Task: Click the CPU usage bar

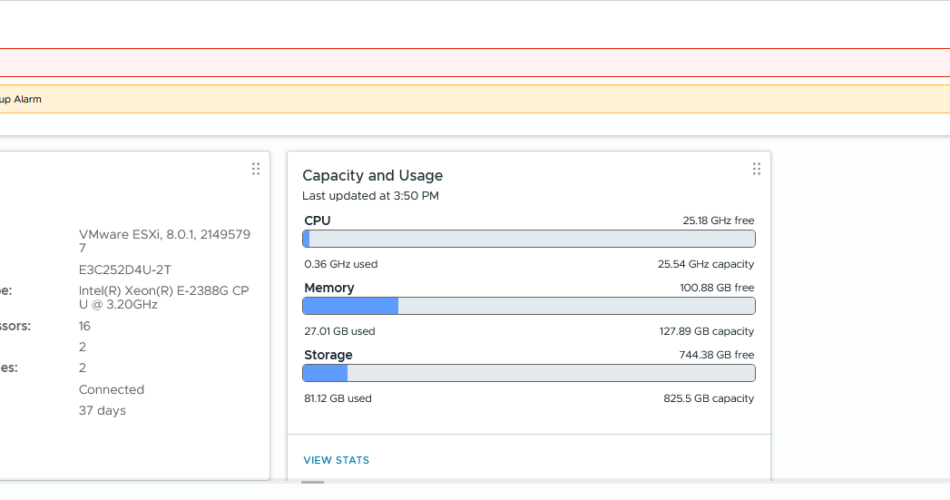Action: [x=528, y=239]
